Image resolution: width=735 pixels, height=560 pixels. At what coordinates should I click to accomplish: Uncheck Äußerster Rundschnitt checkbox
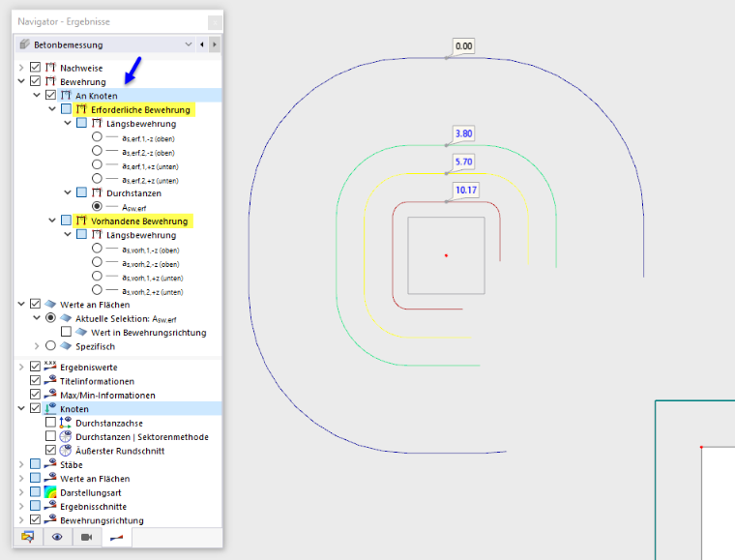click(50, 450)
